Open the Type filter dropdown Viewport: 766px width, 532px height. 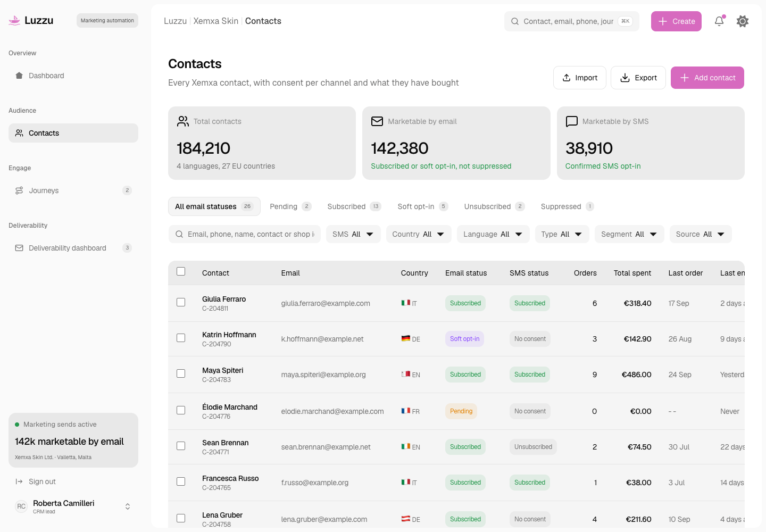coord(562,234)
